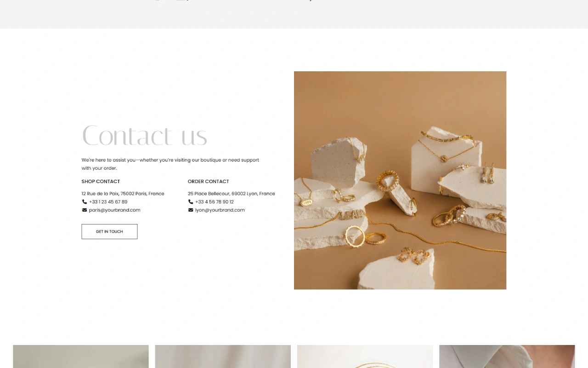Open the first gallery thumbnail at bottom left
The height and width of the screenshot is (368, 588).
[x=81, y=356]
